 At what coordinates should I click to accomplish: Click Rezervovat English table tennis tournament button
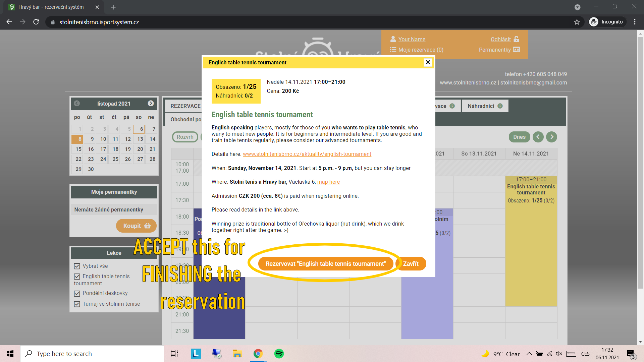pyautogui.click(x=325, y=264)
